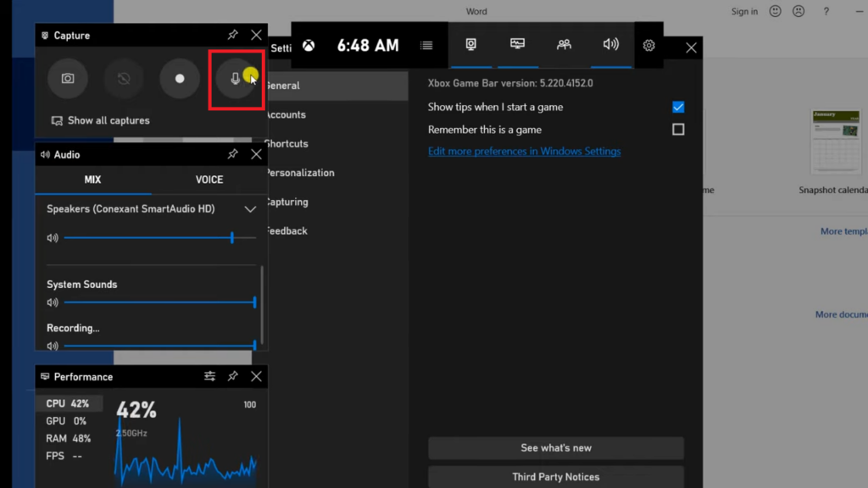Click Sign in in Word

[x=744, y=12]
